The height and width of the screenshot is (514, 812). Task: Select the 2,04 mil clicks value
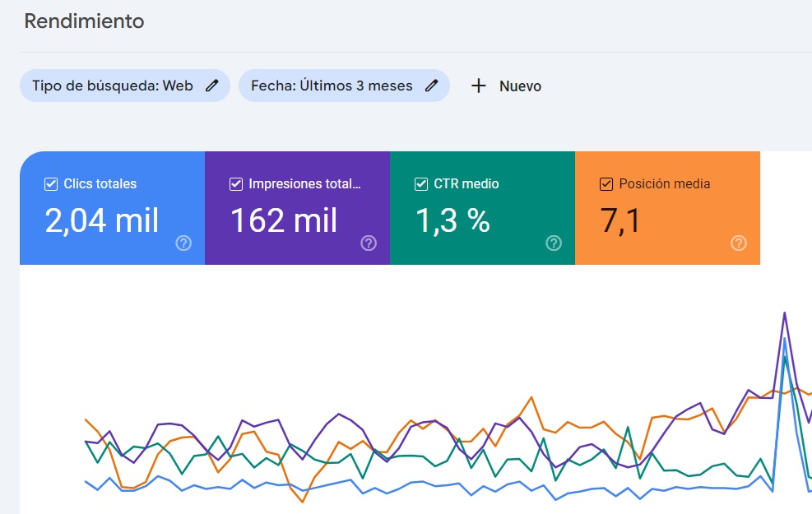click(x=102, y=220)
